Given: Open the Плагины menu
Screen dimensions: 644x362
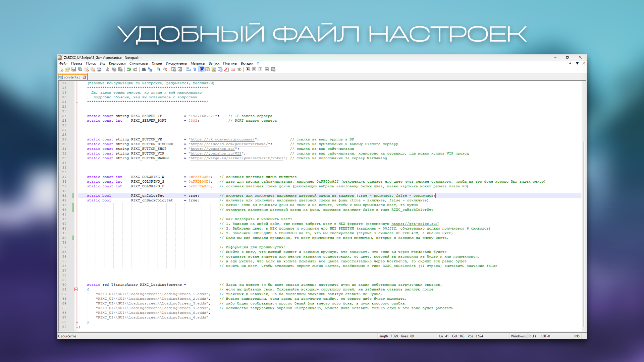Looking at the screenshot, I should coord(230,63).
